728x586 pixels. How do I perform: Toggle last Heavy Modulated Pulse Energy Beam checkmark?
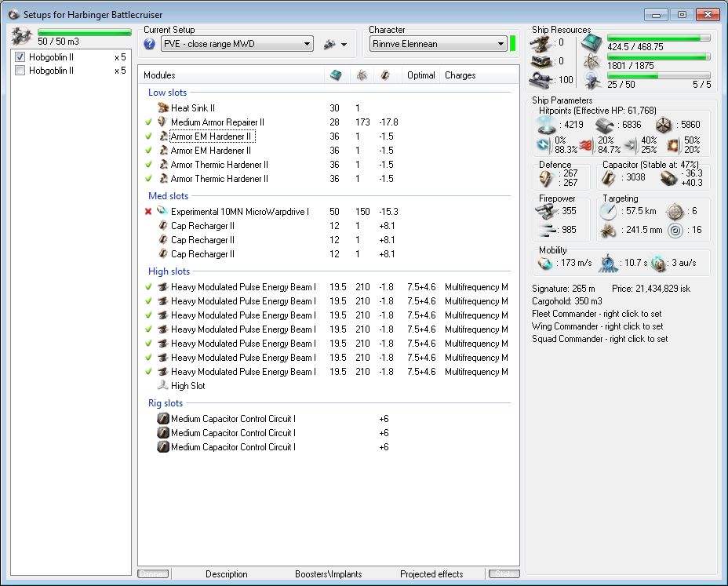(148, 372)
